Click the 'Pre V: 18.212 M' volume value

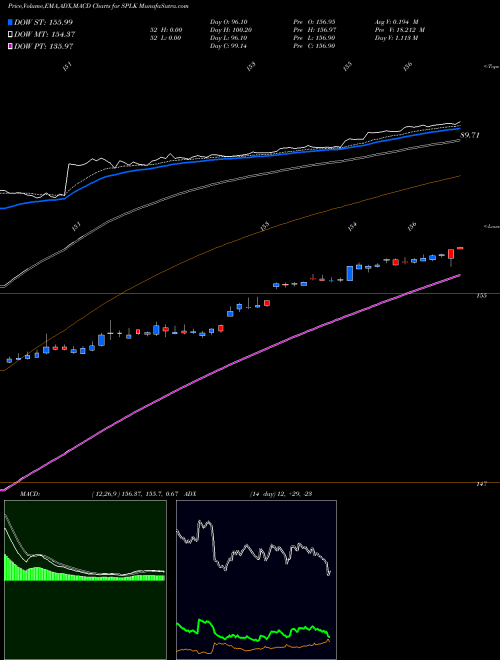click(400, 30)
